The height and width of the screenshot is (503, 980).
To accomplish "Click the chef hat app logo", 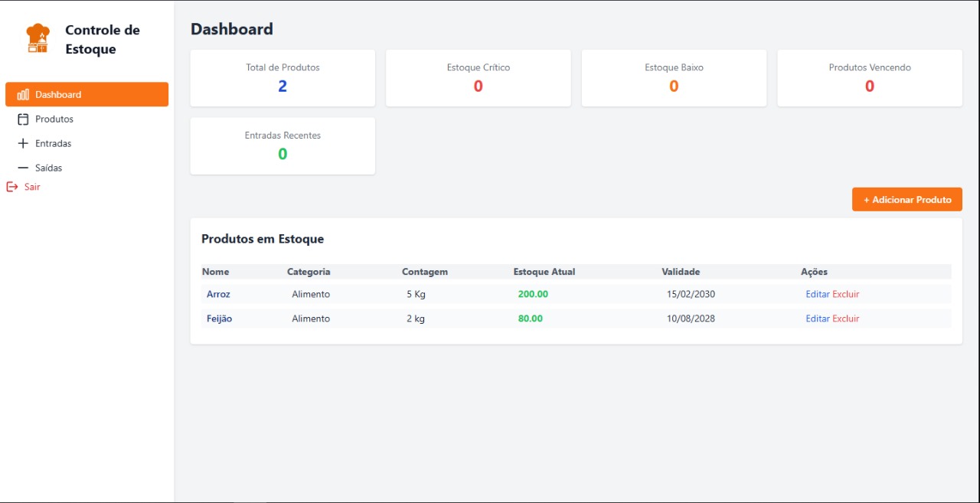I will click(38, 39).
